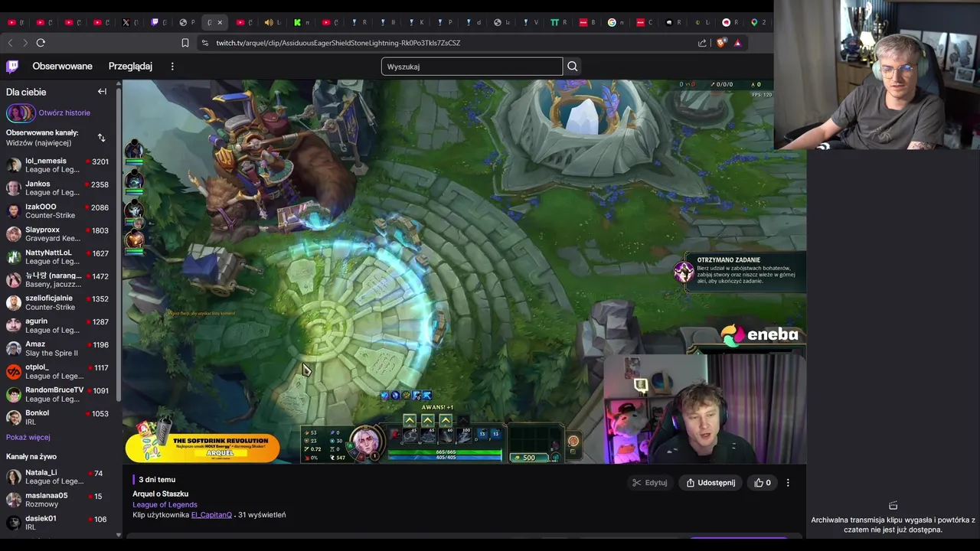This screenshot has height=551, width=980.
Task: Open maslanaa05 live channel
Action: [x=59, y=500]
